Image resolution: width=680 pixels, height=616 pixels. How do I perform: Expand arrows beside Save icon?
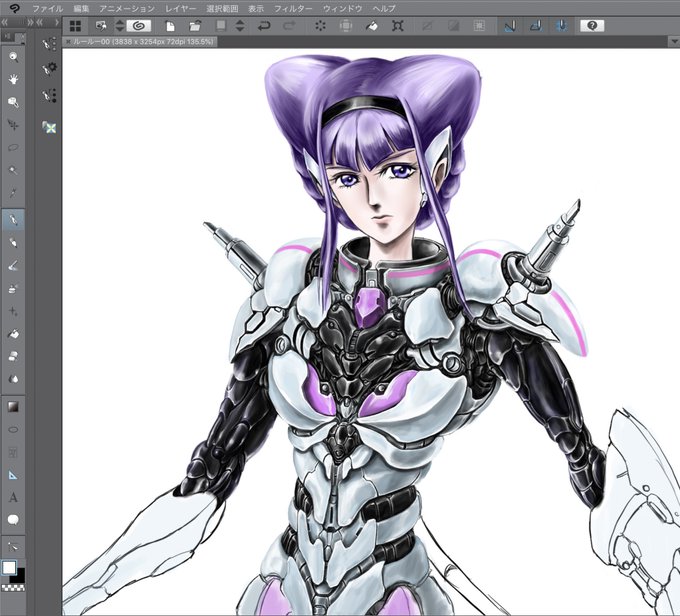click(240, 26)
